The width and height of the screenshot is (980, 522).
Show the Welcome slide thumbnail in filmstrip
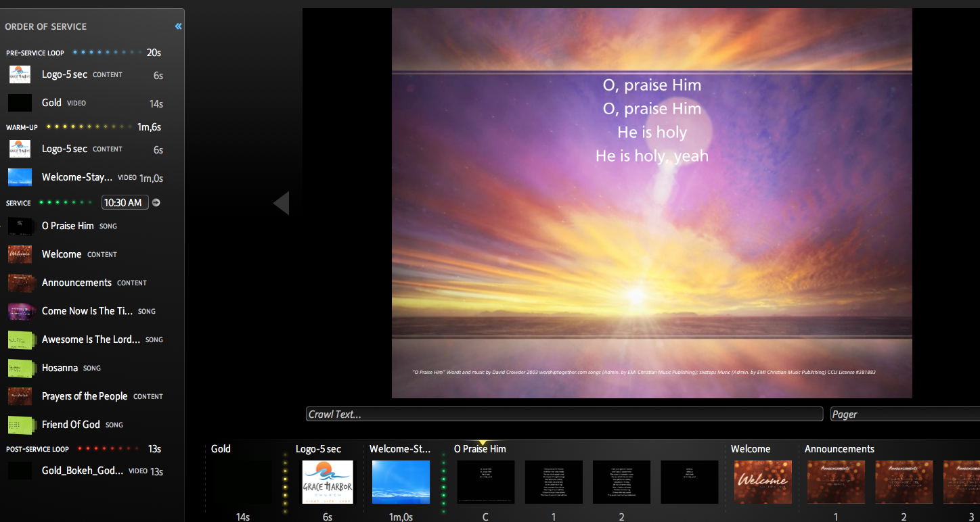[763, 482]
